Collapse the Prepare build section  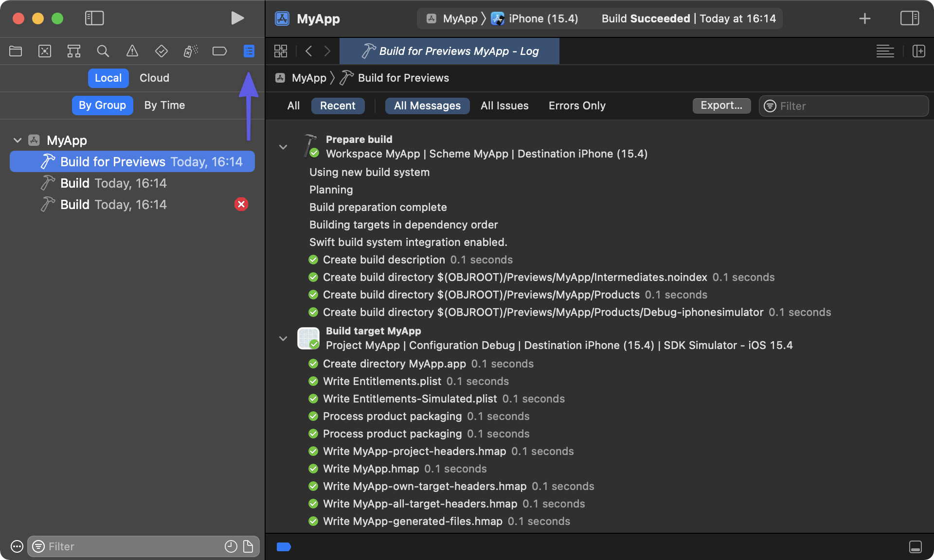coord(283,147)
